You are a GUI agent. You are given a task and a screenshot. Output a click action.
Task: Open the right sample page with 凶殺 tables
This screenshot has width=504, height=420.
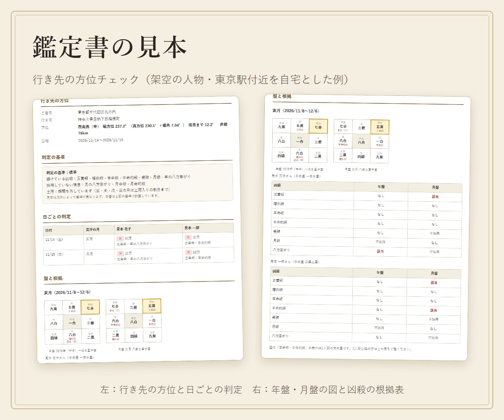pyautogui.click(x=366, y=227)
